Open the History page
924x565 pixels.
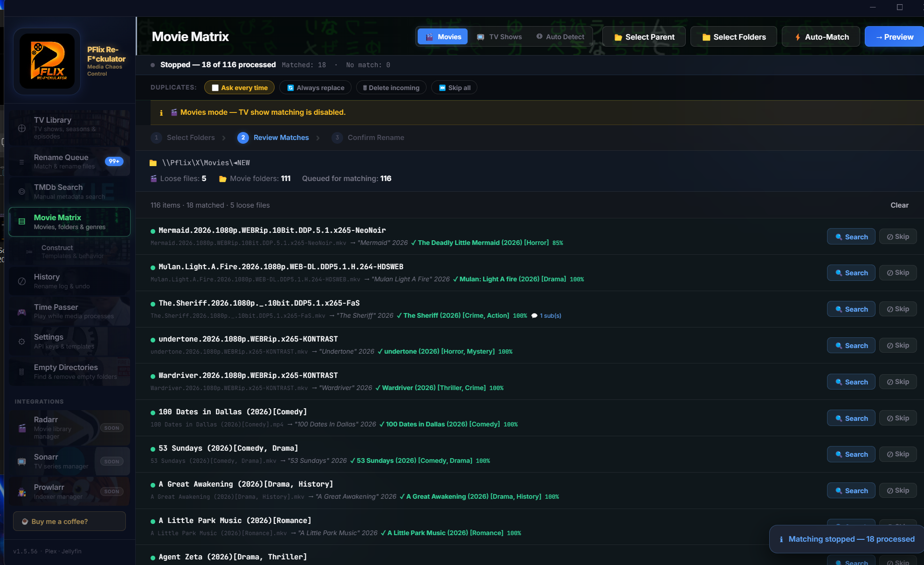(x=69, y=281)
